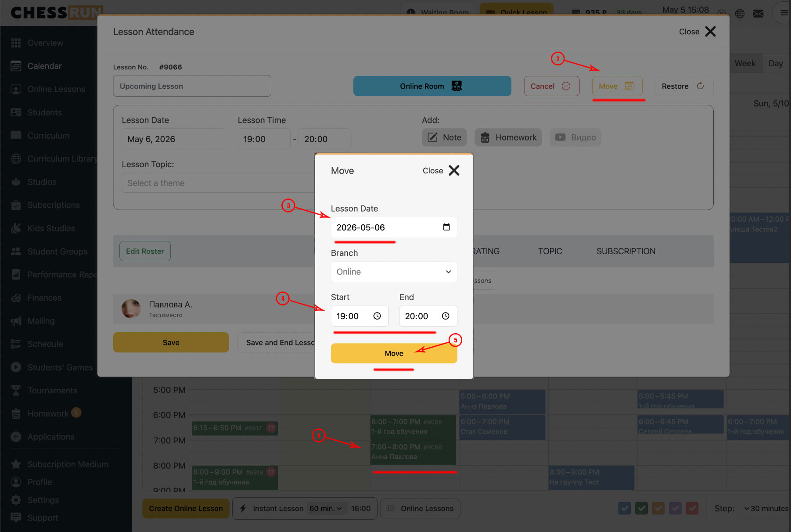The width and height of the screenshot is (791, 532).
Task: Toggle the green calendar filter checkbox
Action: click(x=641, y=508)
